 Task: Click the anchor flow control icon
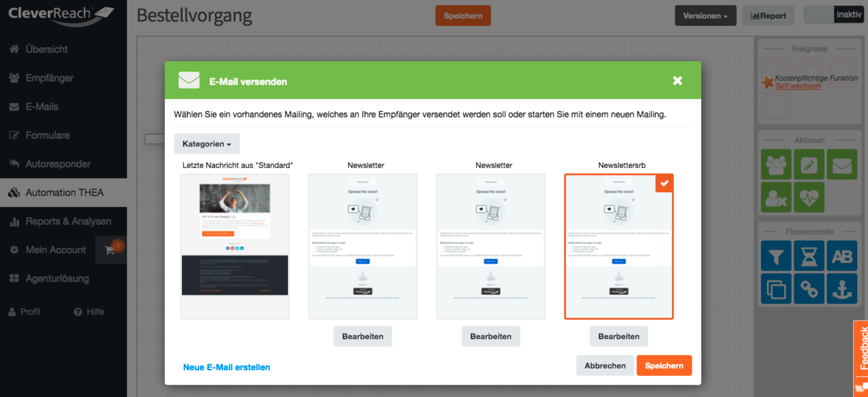(841, 289)
